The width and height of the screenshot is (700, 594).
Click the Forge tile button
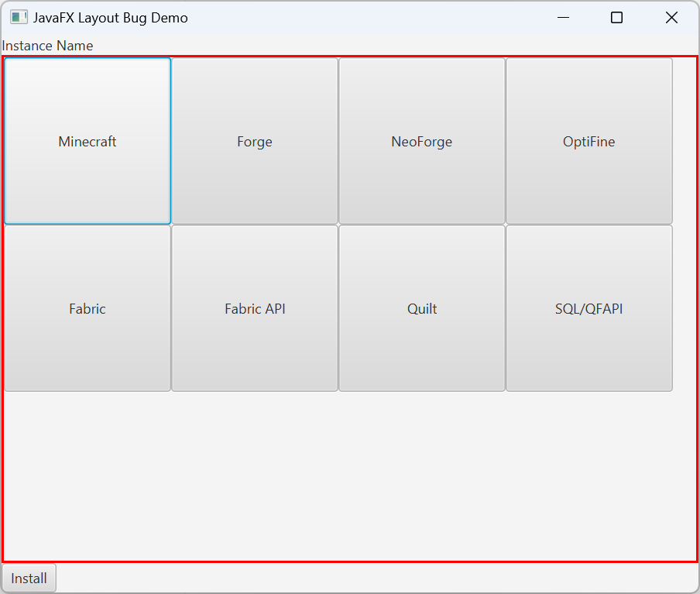tap(255, 141)
